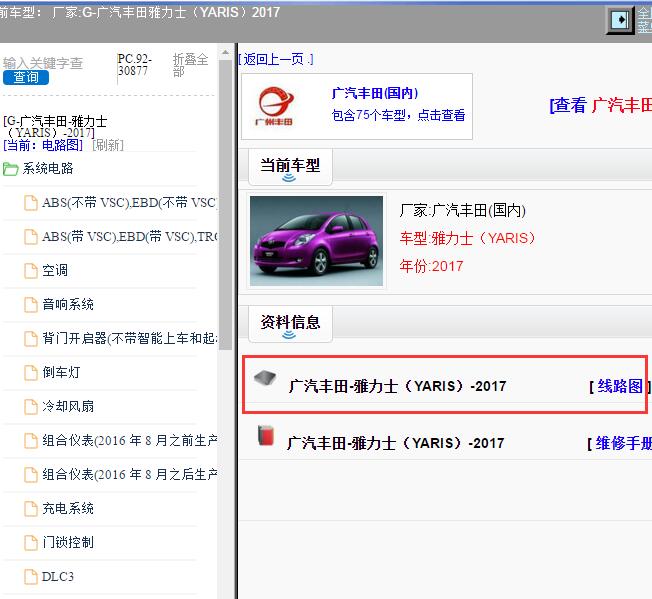Click document icon next to ABS(不带 VSC)
Viewport: 652px width, 599px height.
click(31, 203)
